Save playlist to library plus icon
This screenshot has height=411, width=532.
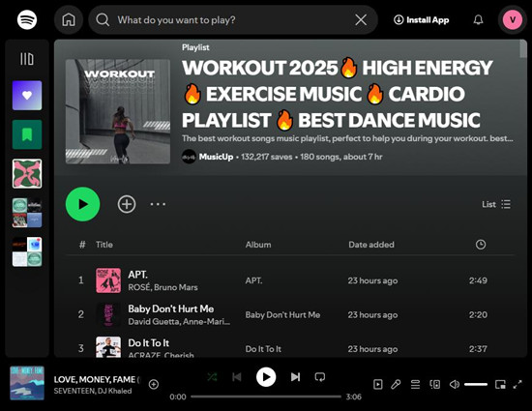(127, 204)
